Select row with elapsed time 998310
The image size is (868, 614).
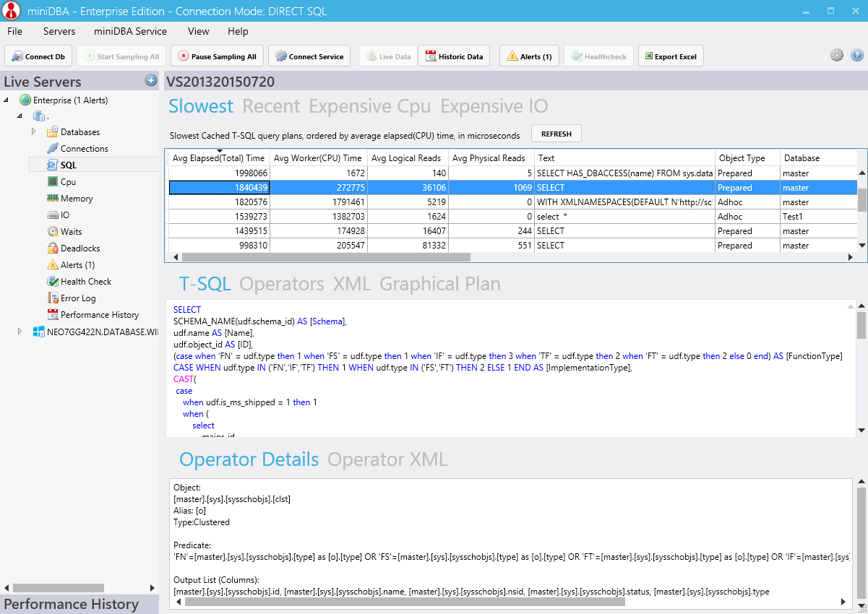(513, 246)
